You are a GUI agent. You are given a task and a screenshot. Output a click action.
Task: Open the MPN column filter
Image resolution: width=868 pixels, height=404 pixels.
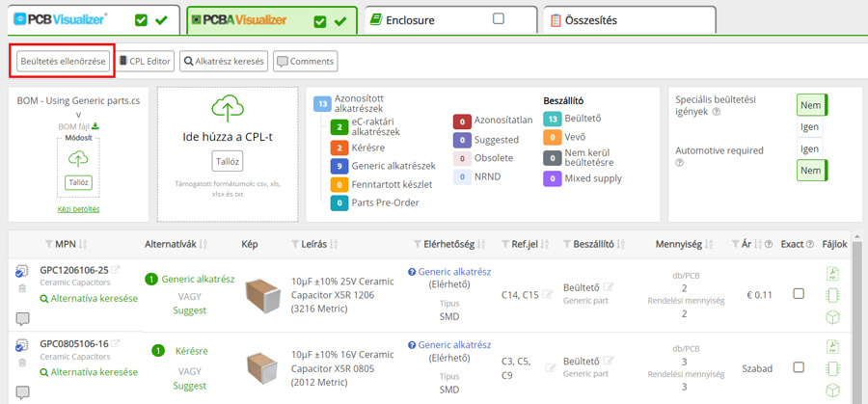tap(50, 244)
